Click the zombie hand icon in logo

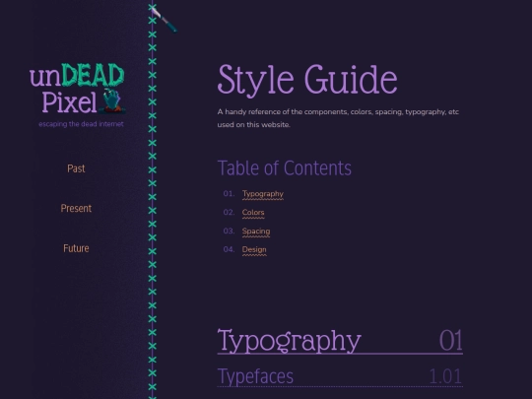pos(112,100)
